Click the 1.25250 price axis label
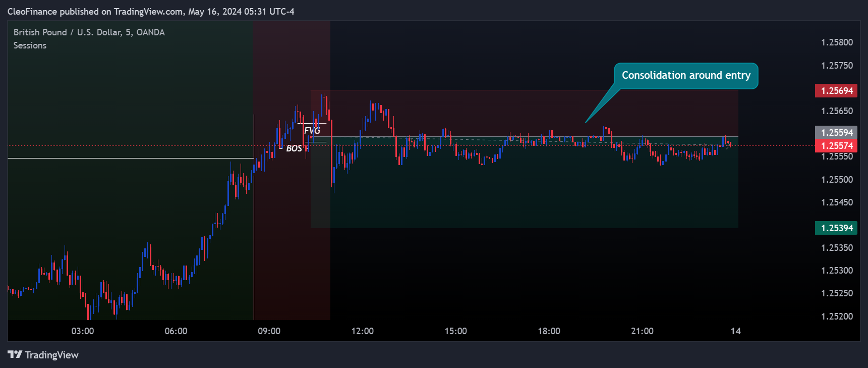The height and width of the screenshot is (368, 868). (837, 293)
